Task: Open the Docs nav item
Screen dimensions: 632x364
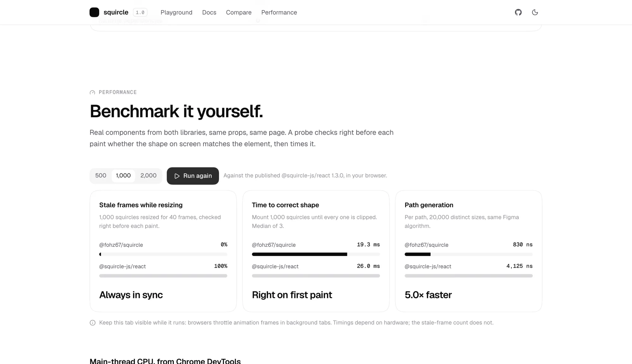Action: pyautogui.click(x=209, y=12)
